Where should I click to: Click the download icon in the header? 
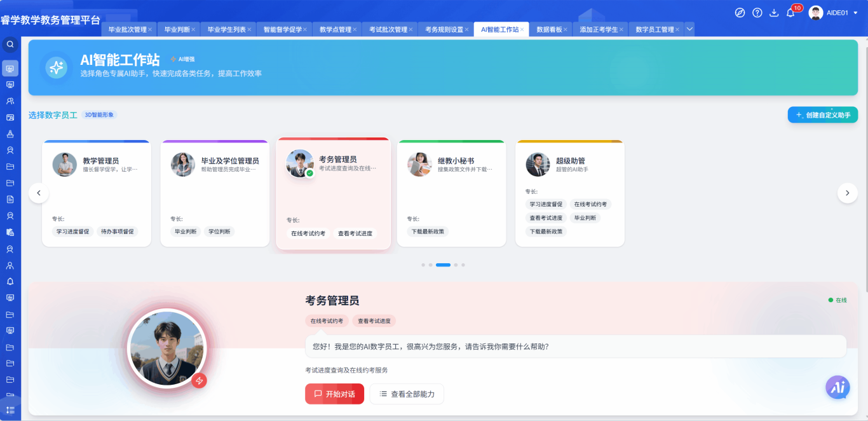coord(774,13)
